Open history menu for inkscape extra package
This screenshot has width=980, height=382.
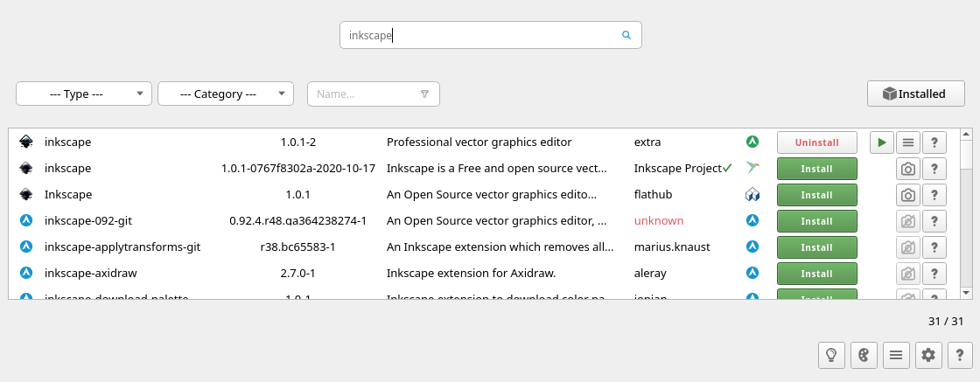908,142
